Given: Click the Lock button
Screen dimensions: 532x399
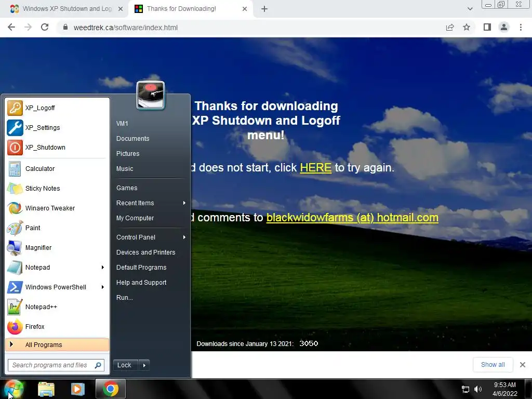Looking at the screenshot, I should pos(126,365).
